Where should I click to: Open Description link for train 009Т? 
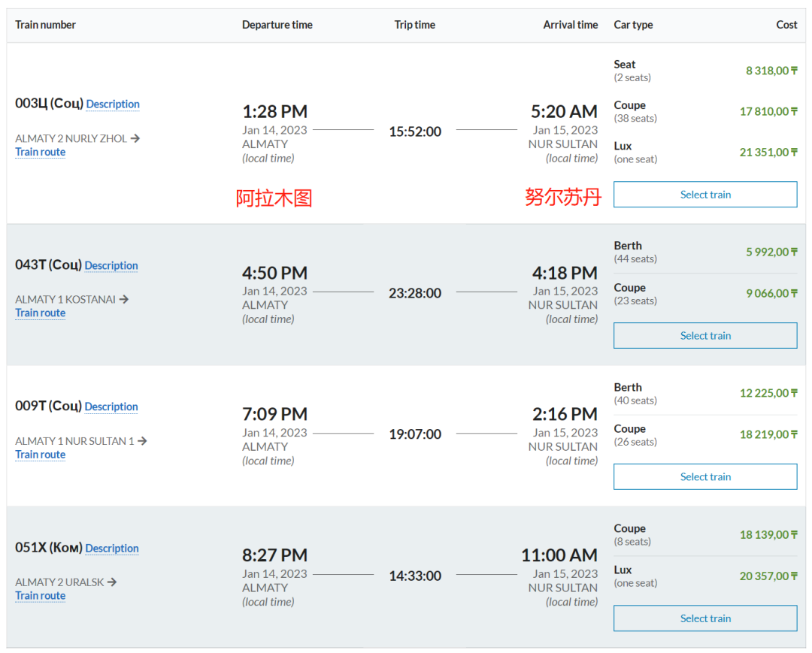[111, 407]
